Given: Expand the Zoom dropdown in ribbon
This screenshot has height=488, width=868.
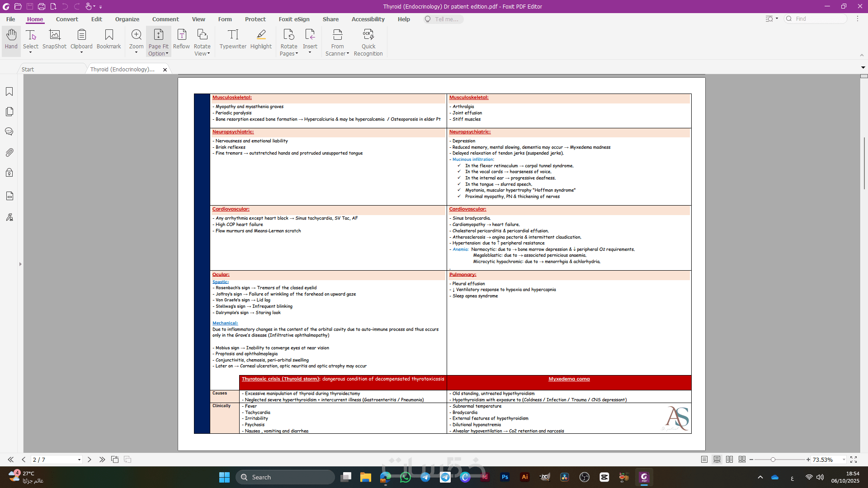Looking at the screenshot, I should point(136,53).
